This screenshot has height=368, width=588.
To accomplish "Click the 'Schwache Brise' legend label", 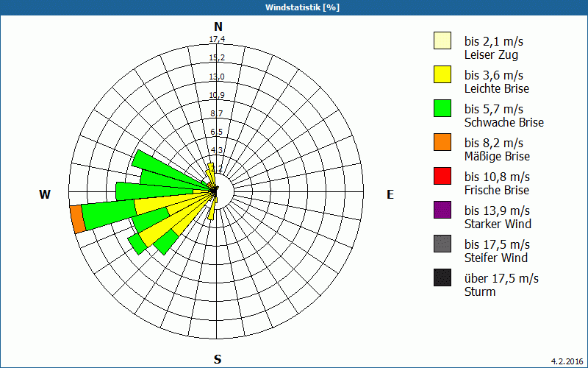I will (x=504, y=122).
